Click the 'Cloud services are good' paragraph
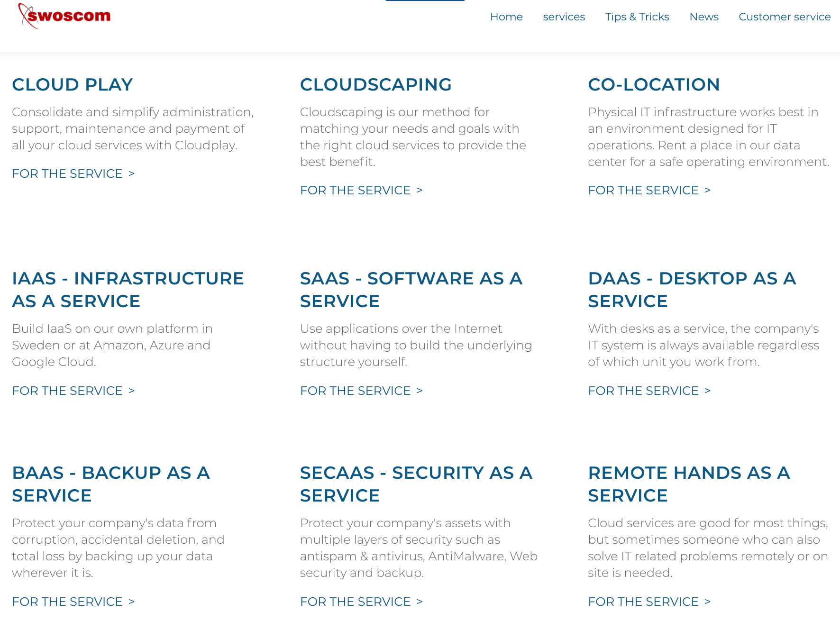This screenshot has height=621, width=840. [x=708, y=548]
